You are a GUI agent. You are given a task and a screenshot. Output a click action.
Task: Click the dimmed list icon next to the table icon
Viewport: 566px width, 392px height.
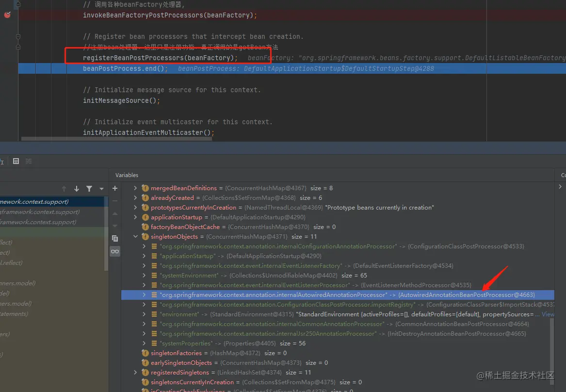point(29,161)
